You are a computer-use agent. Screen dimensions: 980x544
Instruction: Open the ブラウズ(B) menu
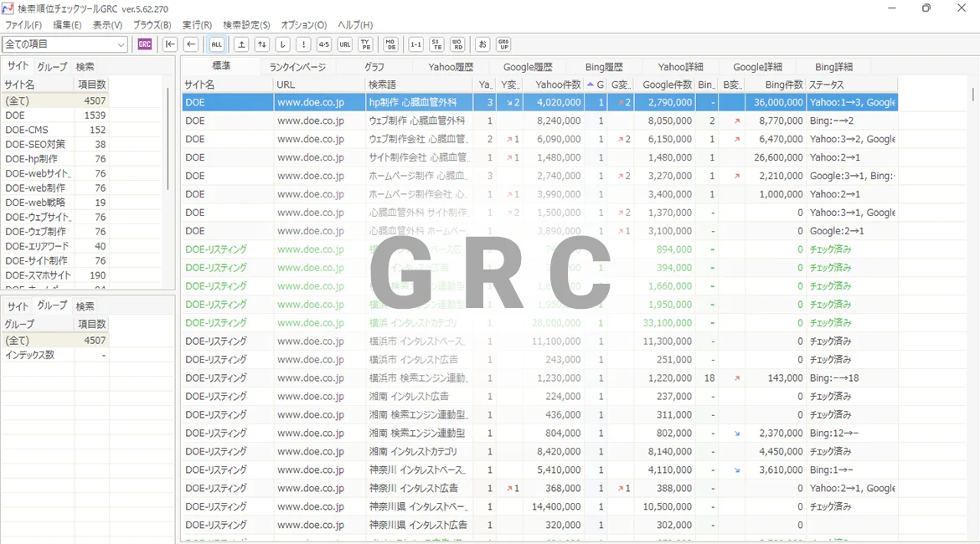(x=152, y=25)
